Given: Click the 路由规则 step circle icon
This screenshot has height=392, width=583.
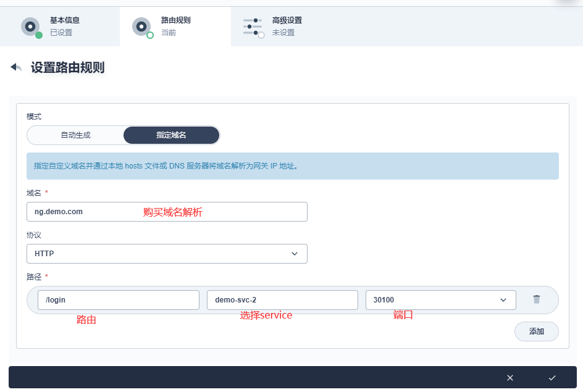Looking at the screenshot, I should (x=141, y=27).
